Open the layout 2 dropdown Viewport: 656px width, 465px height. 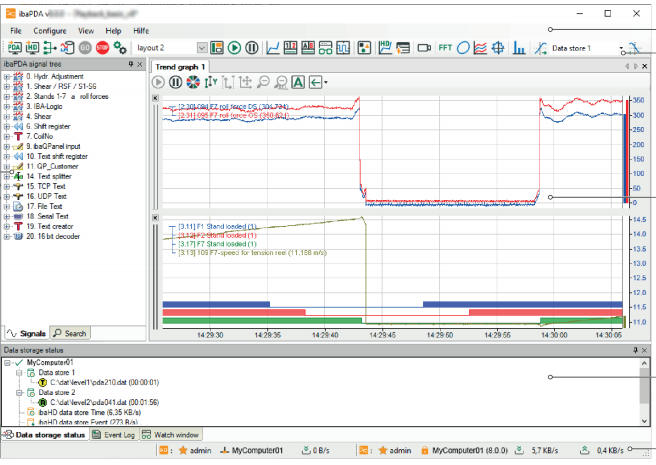tap(203, 48)
